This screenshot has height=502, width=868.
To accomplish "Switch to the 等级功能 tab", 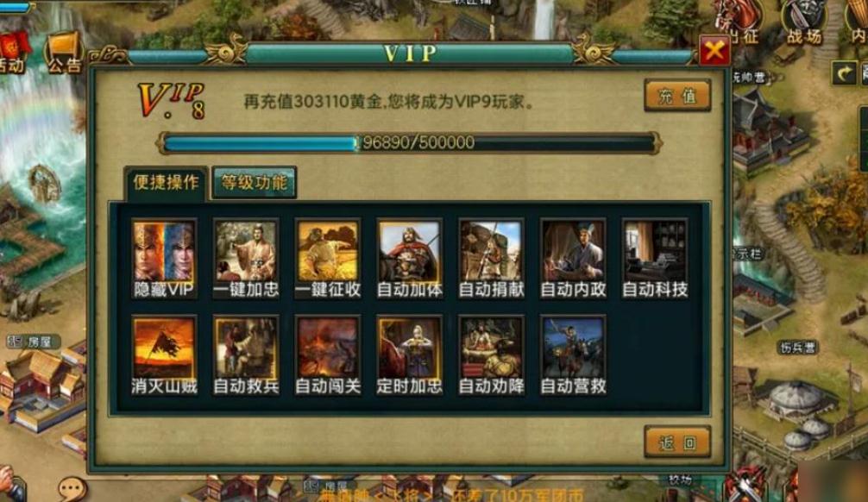I will click(255, 182).
